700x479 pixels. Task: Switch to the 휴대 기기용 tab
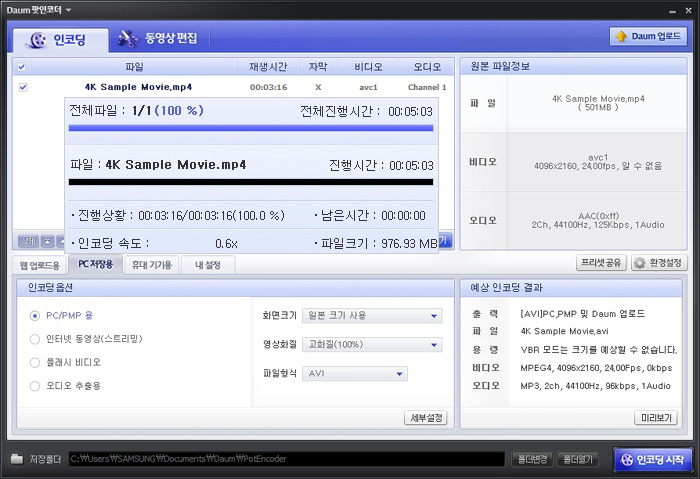152,265
